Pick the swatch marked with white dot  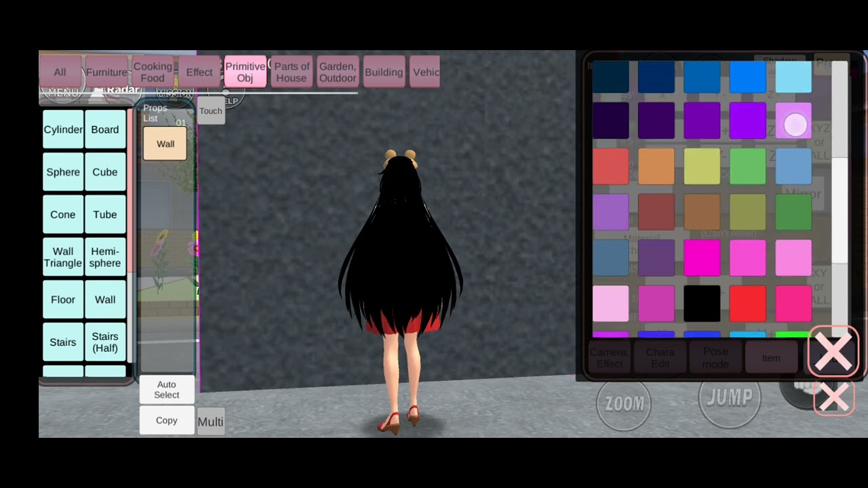793,121
